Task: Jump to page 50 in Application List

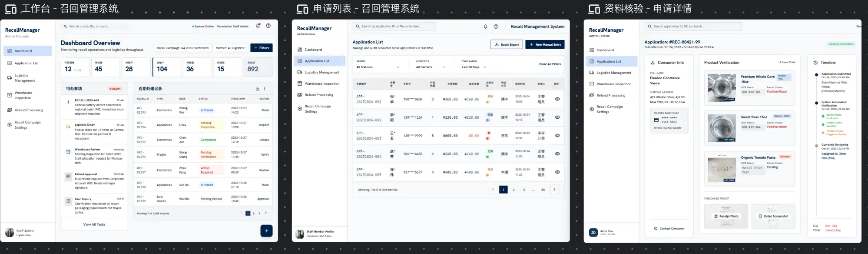Action: 543,190
